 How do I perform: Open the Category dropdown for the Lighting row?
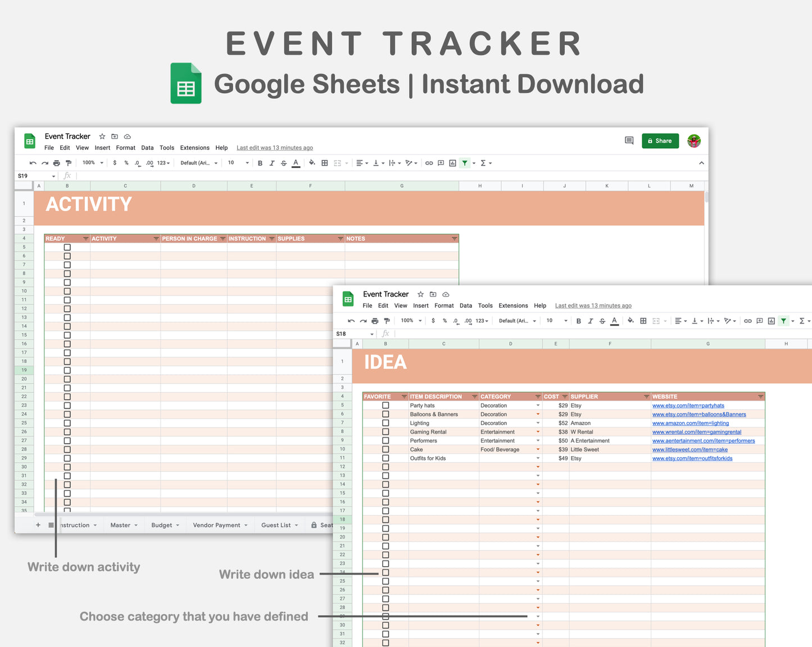(x=537, y=423)
